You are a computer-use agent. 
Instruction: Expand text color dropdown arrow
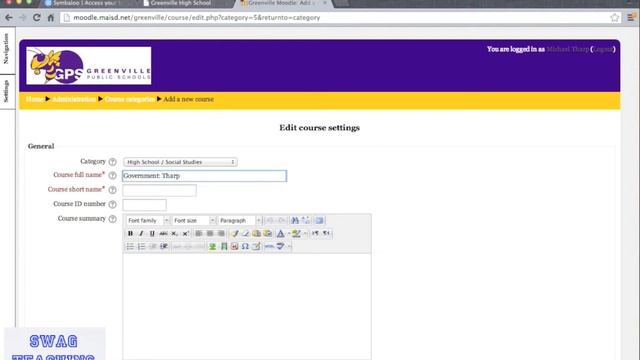[x=289, y=233]
